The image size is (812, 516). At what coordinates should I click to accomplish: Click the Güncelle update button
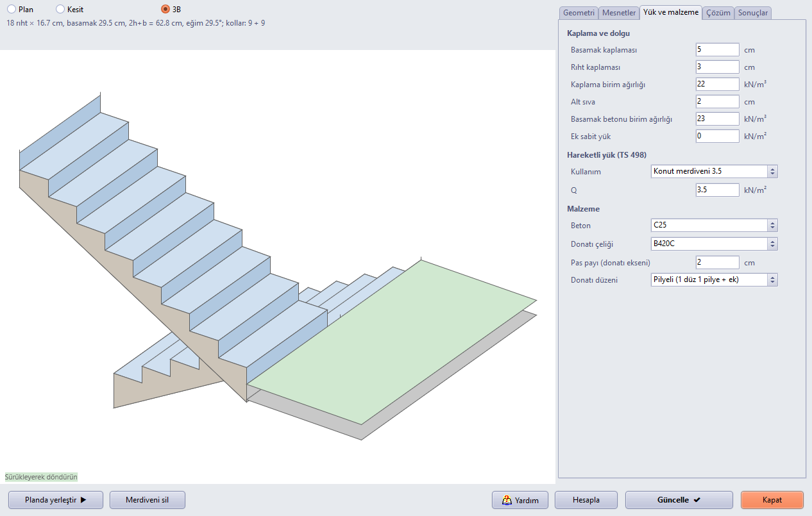[x=679, y=500]
